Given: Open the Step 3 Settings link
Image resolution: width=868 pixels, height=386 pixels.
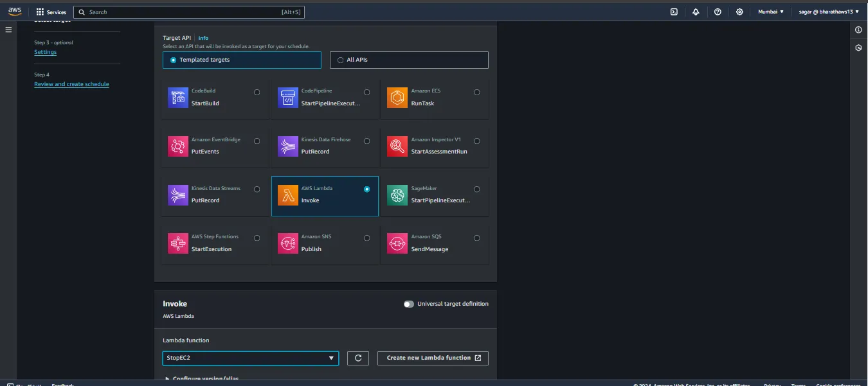Looking at the screenshot, I should click(x=45, y=52).
